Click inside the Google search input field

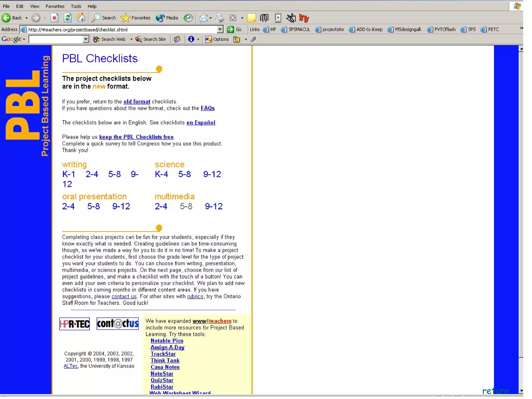(x=56, y=39)
